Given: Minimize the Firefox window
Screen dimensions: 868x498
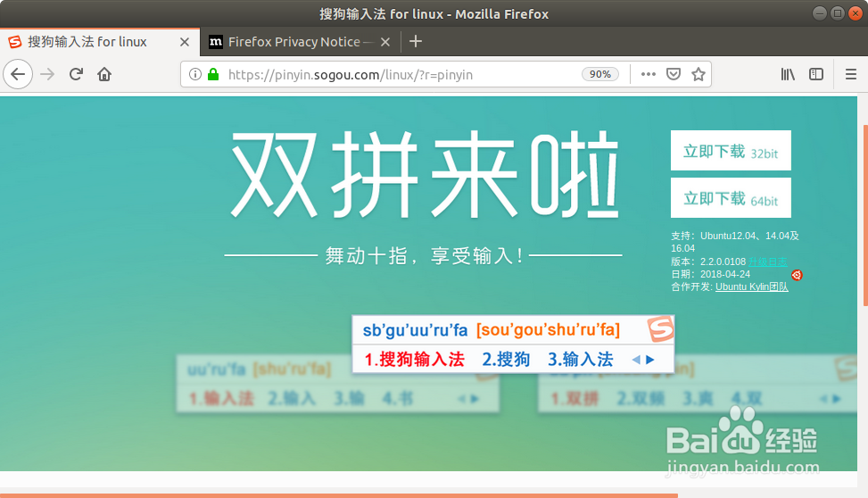Looking at the screenshot, I should click(x=820, y=13).
